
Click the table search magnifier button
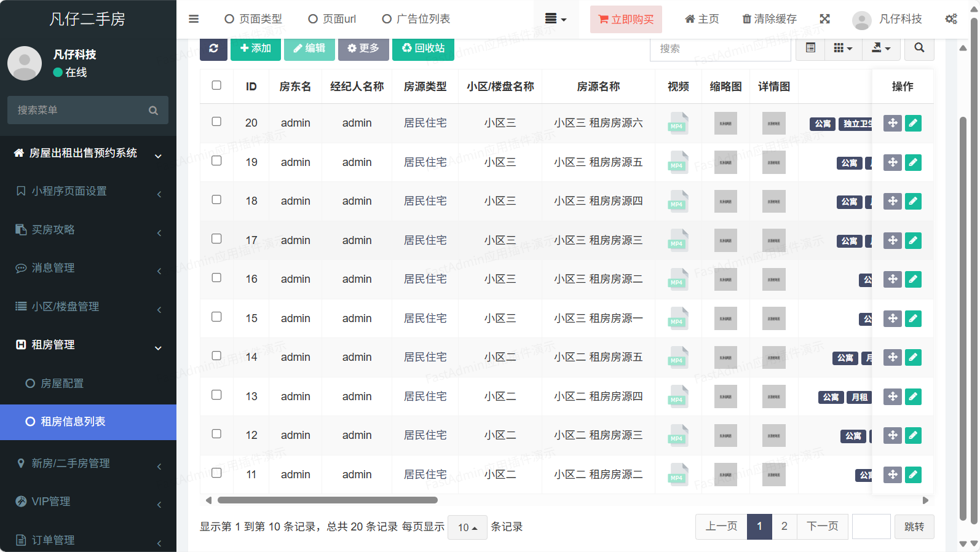tap(919, 48)
